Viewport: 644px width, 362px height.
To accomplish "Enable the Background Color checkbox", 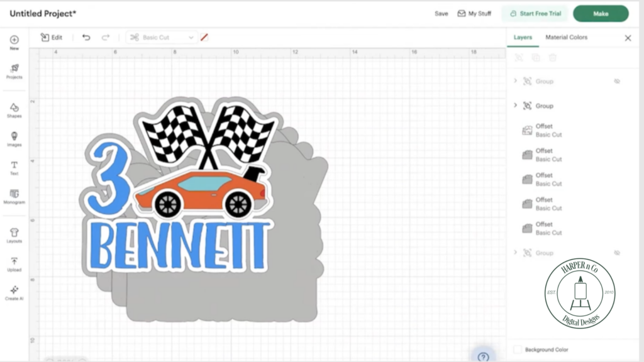I will (518, 349).
